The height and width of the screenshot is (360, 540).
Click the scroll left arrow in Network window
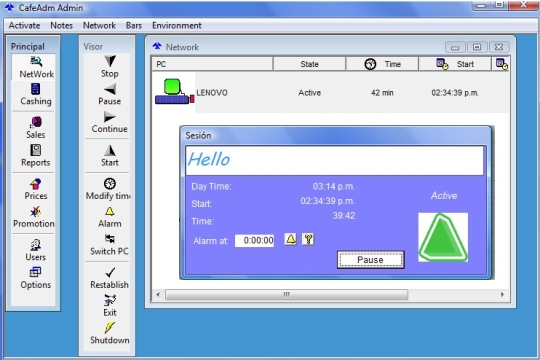(158, 295)
